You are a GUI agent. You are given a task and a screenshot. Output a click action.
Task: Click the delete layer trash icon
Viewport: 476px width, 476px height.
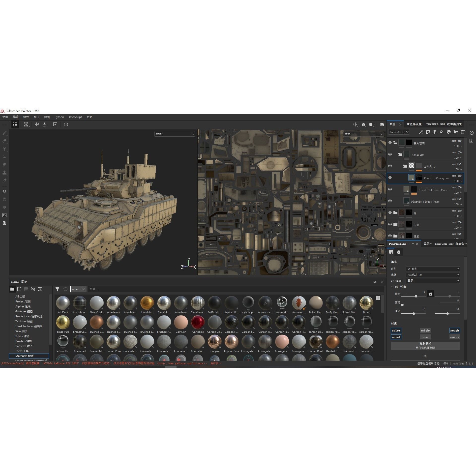coord(463,132)
